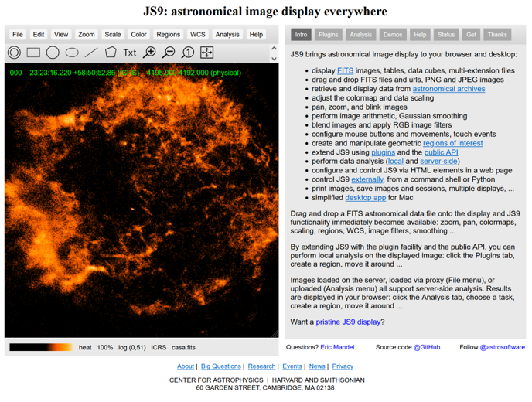The image size is (532, 402).
Task: Reset zoom with the zoom 1 icon
Action: (x=188, y=53)
